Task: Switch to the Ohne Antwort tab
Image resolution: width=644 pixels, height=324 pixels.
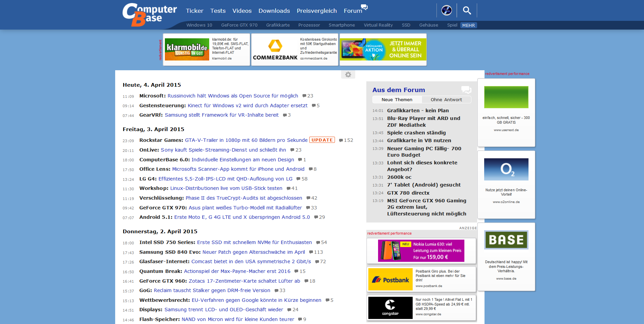Action: 446,99
